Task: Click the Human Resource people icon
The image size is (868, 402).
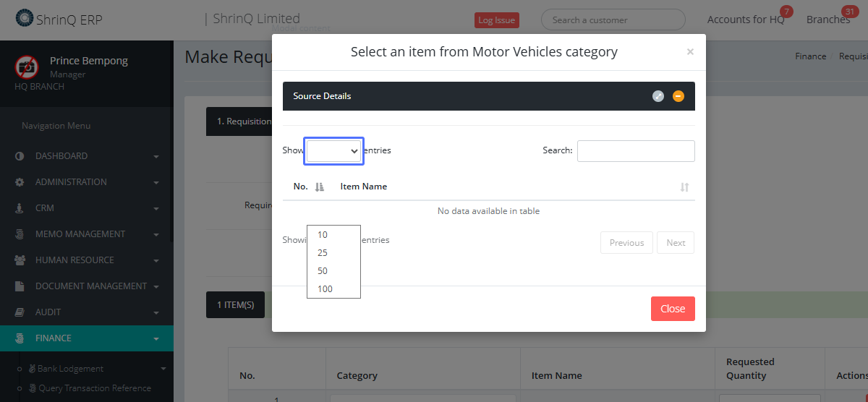Action: pos(20,260)
